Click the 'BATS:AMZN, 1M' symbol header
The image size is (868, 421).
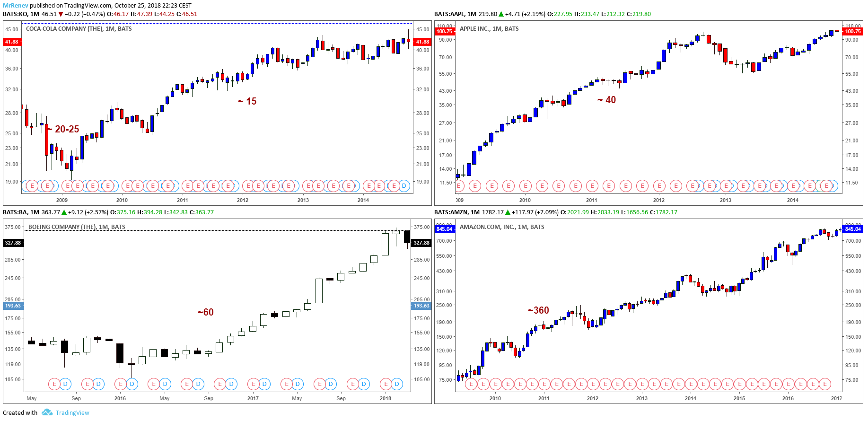click(x=457, y=212)
